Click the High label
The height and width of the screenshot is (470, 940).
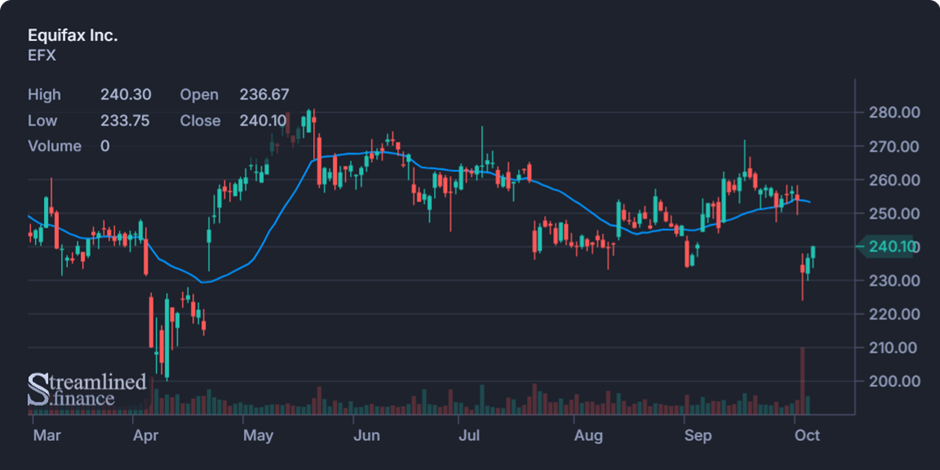[44, 95]
